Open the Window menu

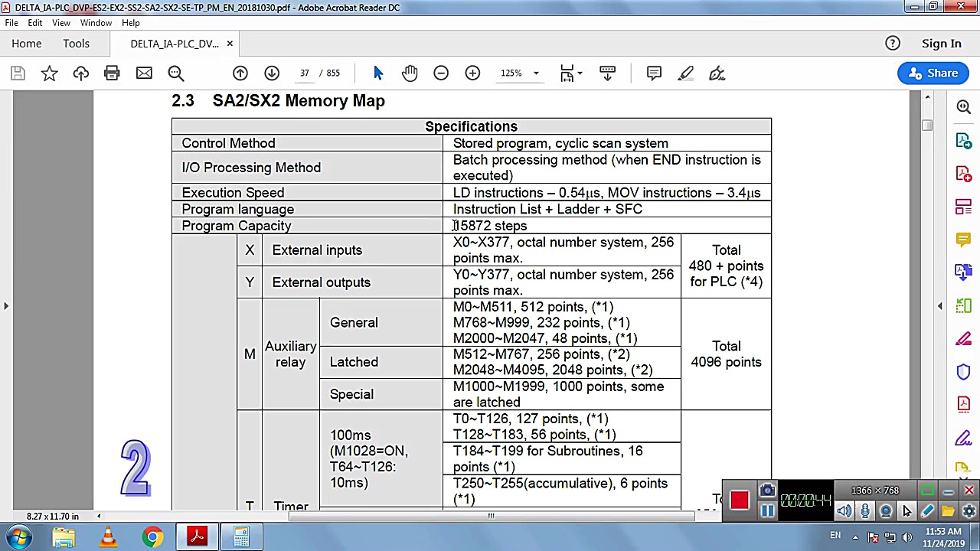96,23
